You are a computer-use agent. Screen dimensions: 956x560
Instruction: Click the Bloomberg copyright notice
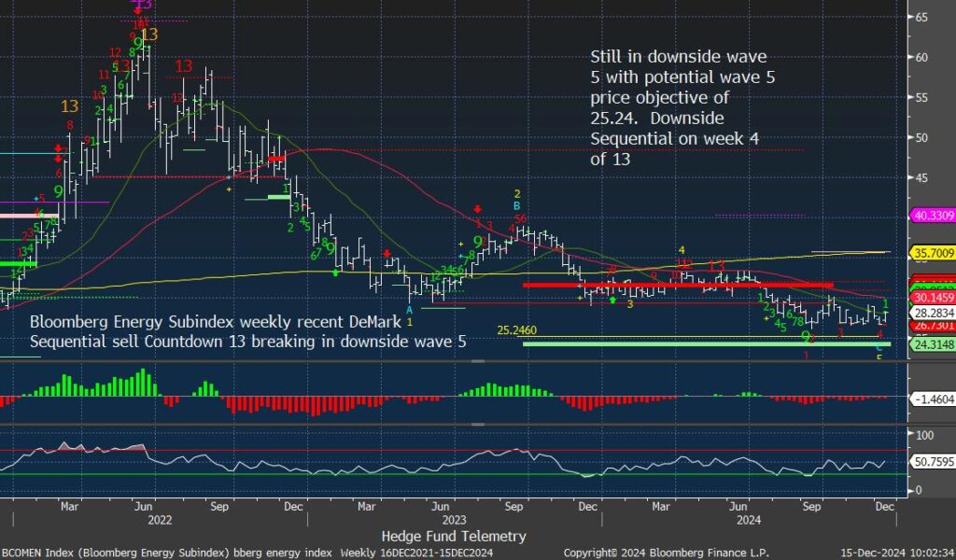click(x=666, y=553)
